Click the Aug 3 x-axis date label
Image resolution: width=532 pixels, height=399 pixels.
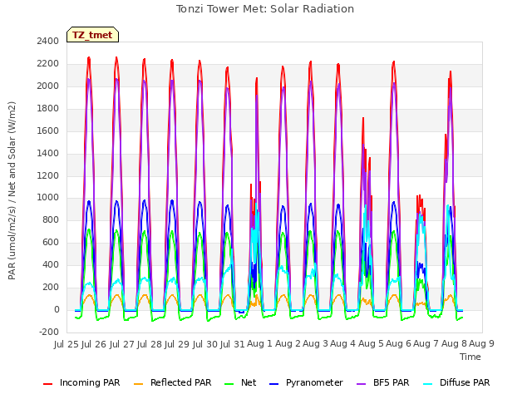[315, 343]
